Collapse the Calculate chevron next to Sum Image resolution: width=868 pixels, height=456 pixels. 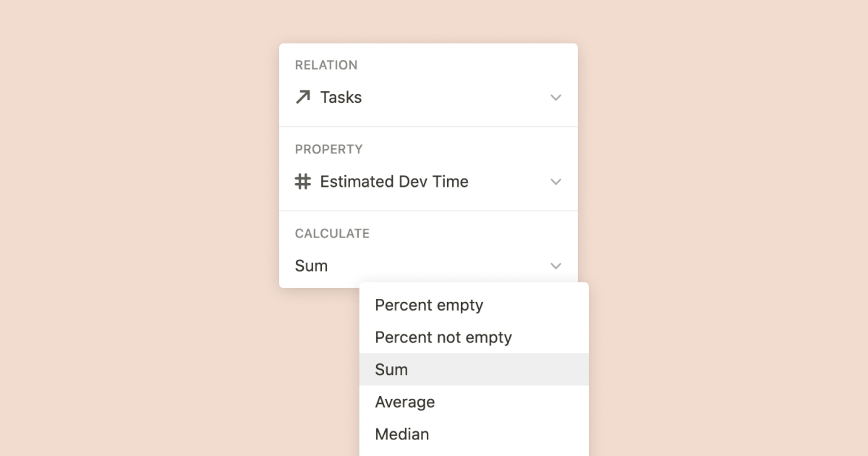pyautogui.click(x=556, y=266)
